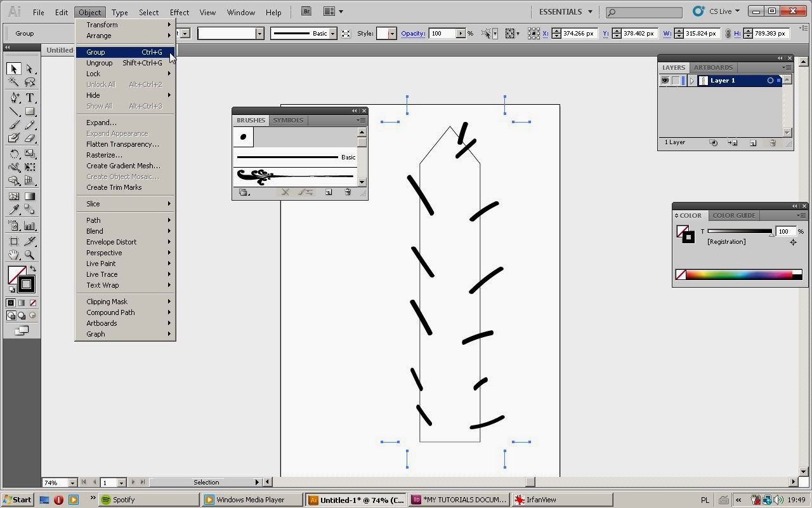812x508 pixels.
Task: Click Layer 1 target circle
Action: 770,81
